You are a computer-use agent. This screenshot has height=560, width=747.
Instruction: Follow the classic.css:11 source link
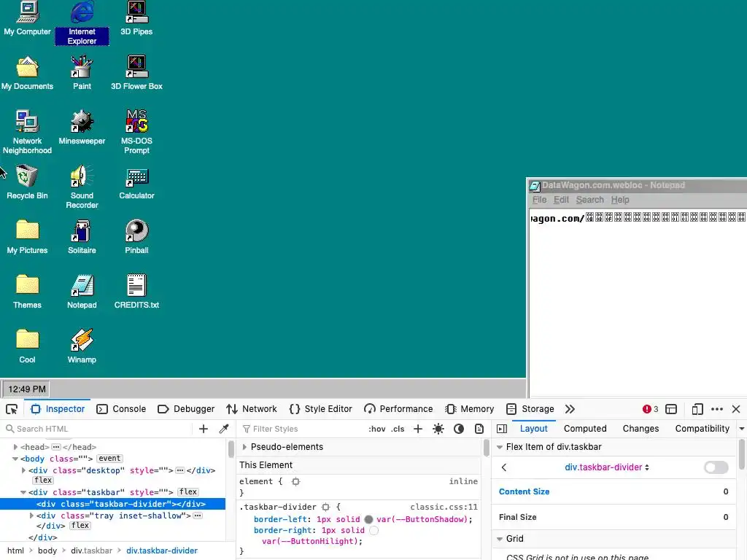click(444, 507)
